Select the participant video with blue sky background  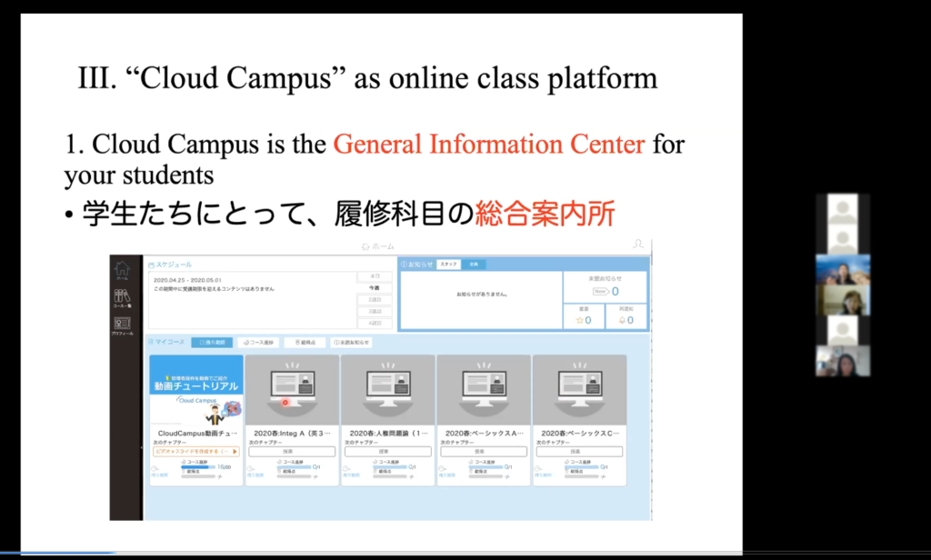[843, 270]
